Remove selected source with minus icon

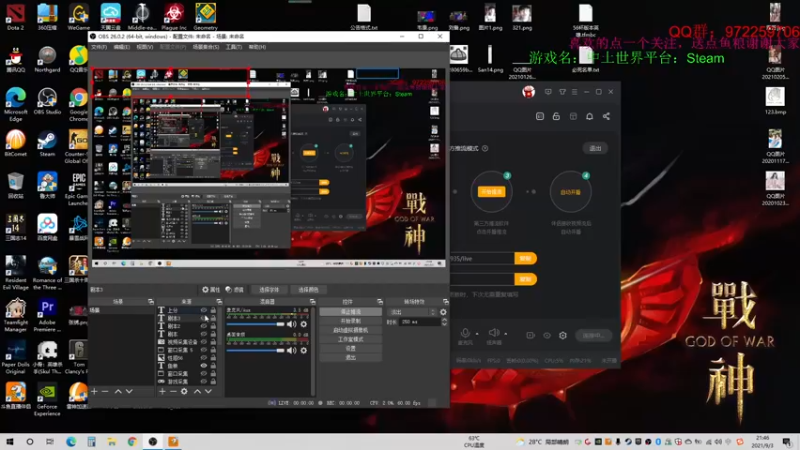[x=173, y=391]
